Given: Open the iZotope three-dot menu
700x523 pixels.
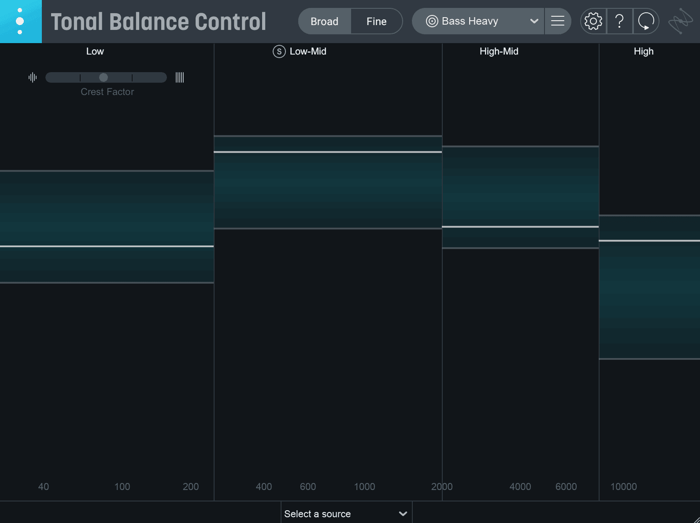Looking at the screenshot, I should click(20, 21).
